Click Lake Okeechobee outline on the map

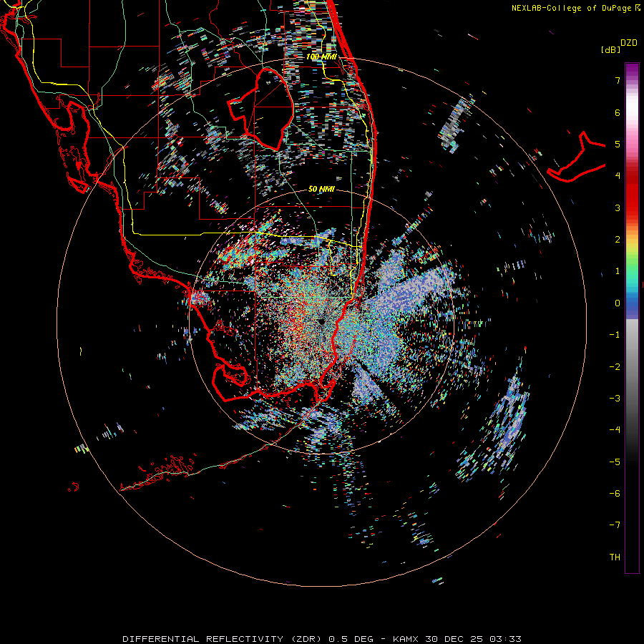[x=260, y=109]
